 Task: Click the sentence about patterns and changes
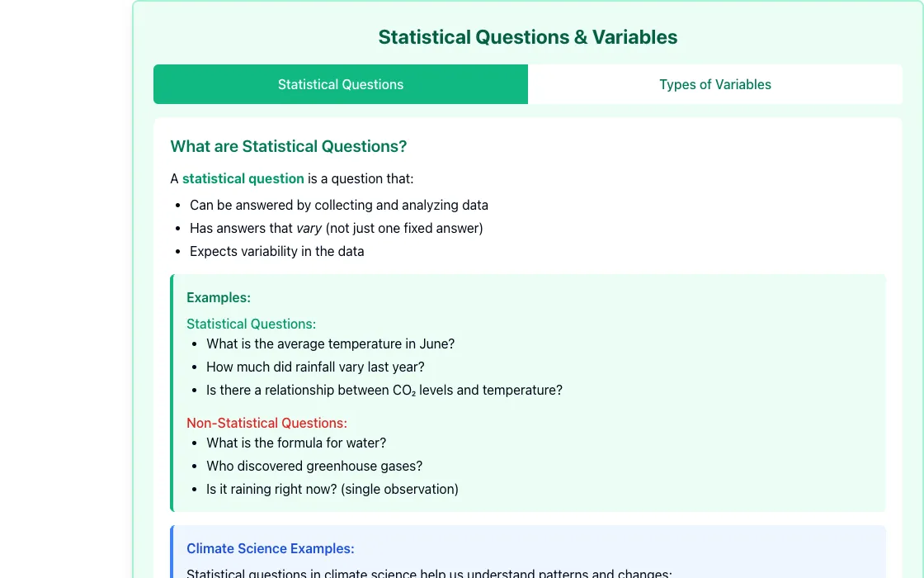click(429, 573)
